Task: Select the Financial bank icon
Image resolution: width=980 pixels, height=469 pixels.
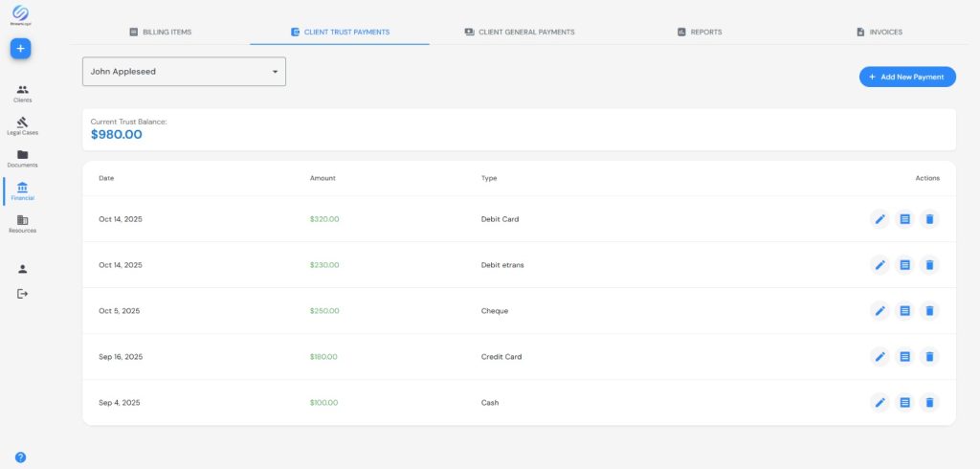Action: pyautogui.click(x=22, y=188)
